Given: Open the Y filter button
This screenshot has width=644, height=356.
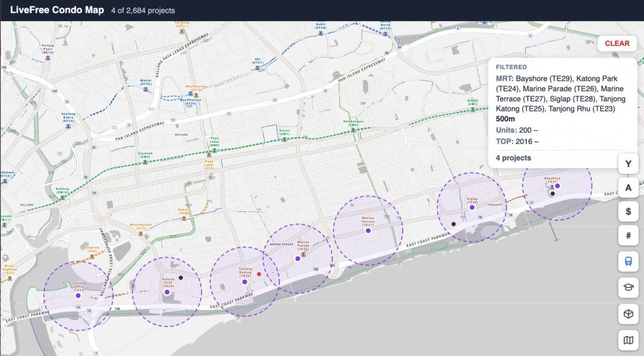Looking at the screenshot, I should coord(628,164).
